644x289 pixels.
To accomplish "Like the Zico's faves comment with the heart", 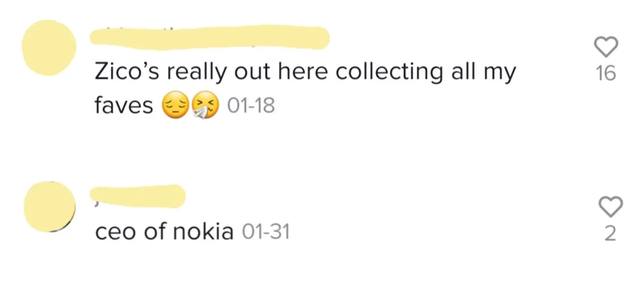I will tap(606, 46).
